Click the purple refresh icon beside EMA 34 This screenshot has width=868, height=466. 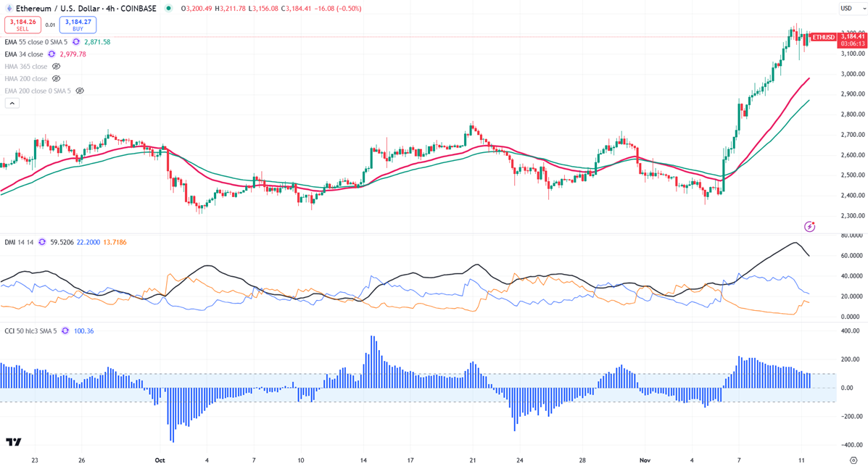click(51, 54)
